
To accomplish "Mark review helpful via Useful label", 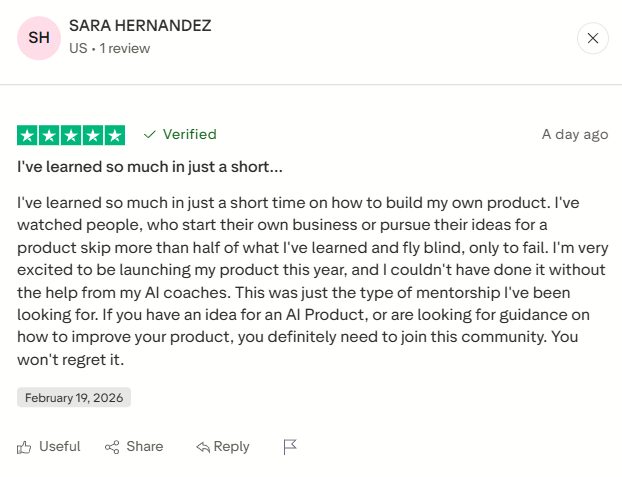I will pos(59,447).
